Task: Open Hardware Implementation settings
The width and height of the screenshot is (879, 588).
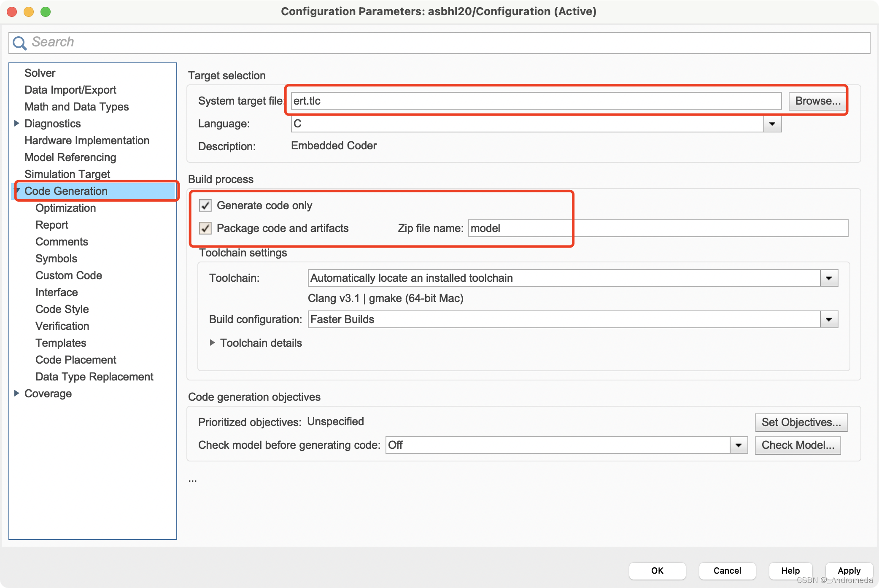Action: coord(87,140)
